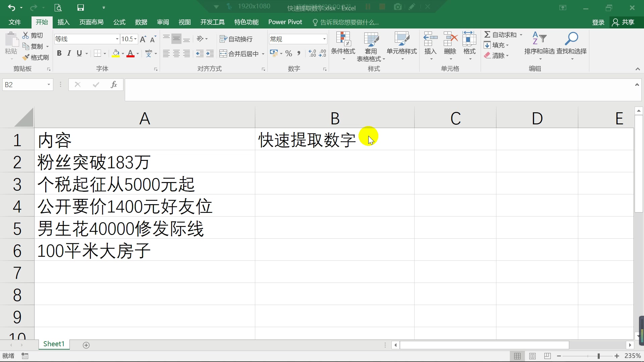This screenshot has height=362, width=644.
Task: Open Sort and Filter icon
Action: coord(539,38)
